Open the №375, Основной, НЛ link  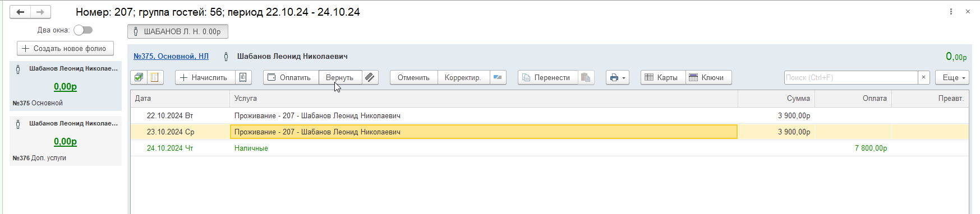(171, 56)
